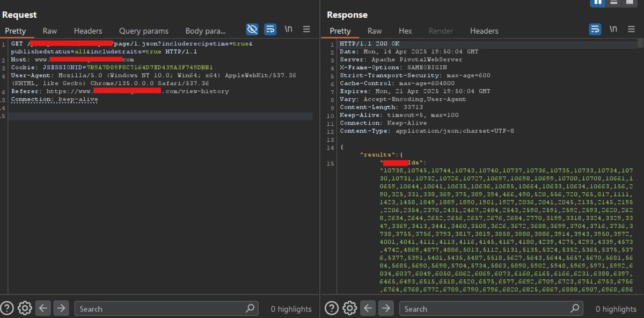
Task: Open Request panel hamburger options menu
Action: tap(306, 29)
